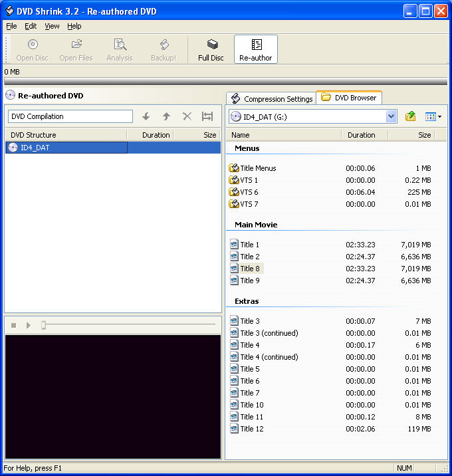Go up one folder level icon
452x476 pixels.
[x=410, y=116]
